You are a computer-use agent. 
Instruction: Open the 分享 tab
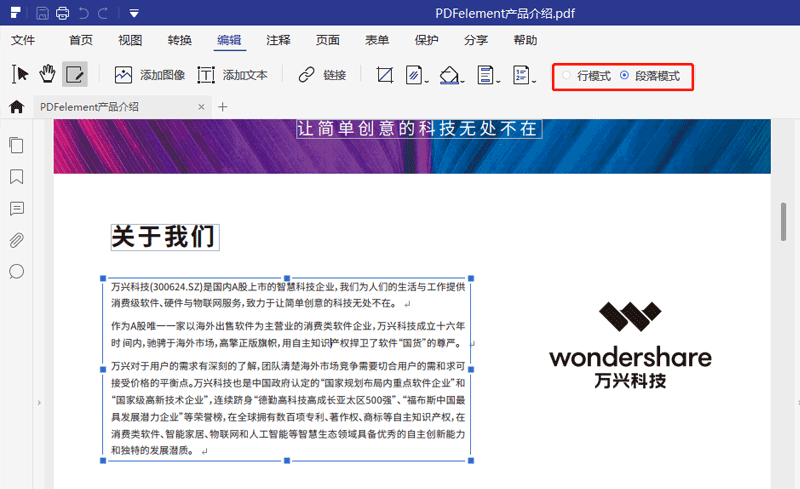tap(476, 40)
